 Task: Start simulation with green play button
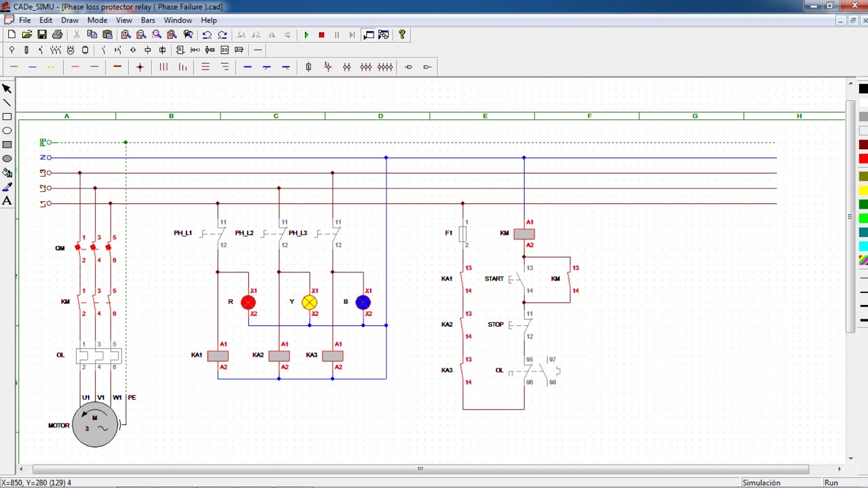click(307, 35)
